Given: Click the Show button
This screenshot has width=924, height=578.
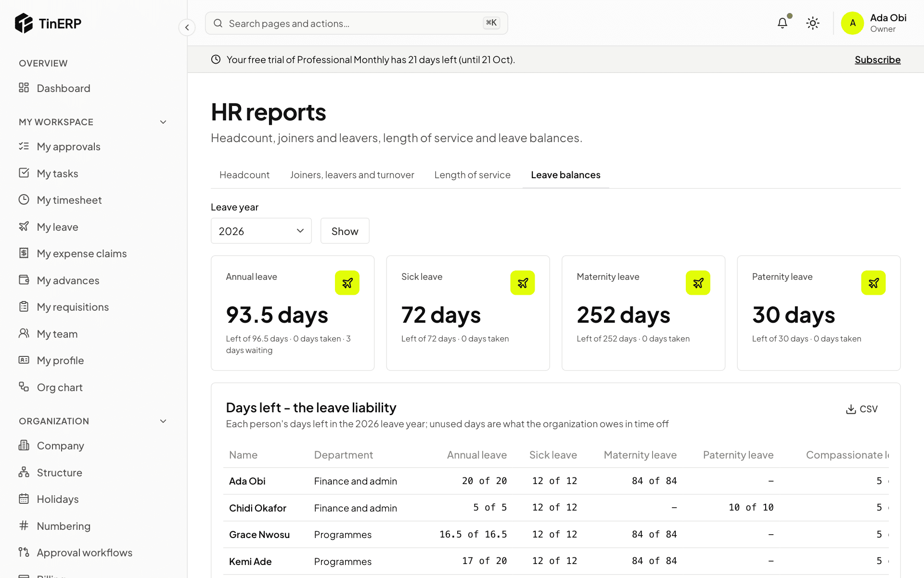Looking at the screenshot, I should (x=345, y=231).
